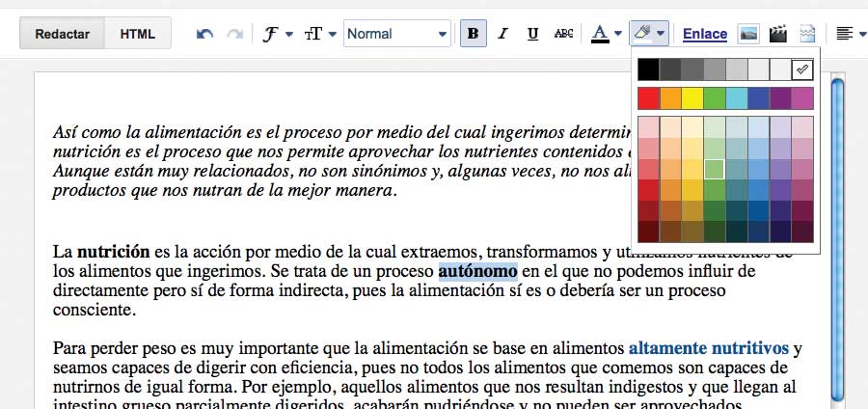Click the insert jump break icon
This screenshot has height=409, width=868.
click(x=808, y=34)
